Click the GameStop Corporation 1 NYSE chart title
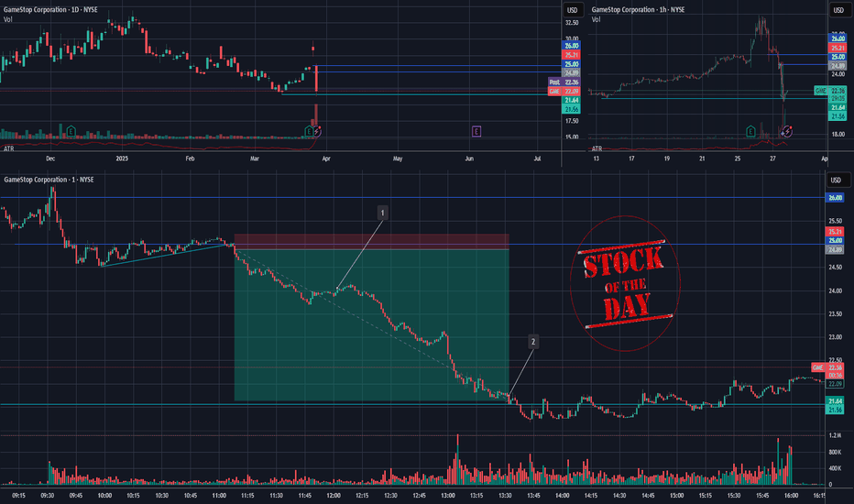The width and height of the screenshot is (854, 504). 49,180
